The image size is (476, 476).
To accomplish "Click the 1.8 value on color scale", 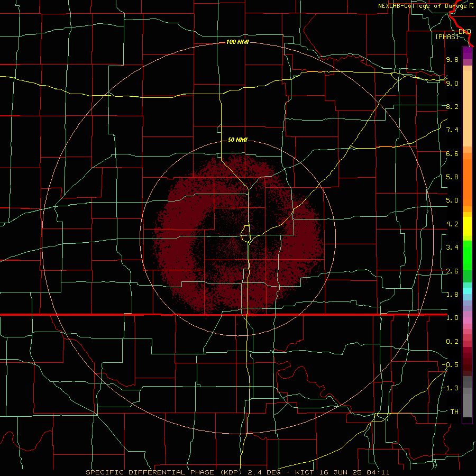I will tap(452, 295).
